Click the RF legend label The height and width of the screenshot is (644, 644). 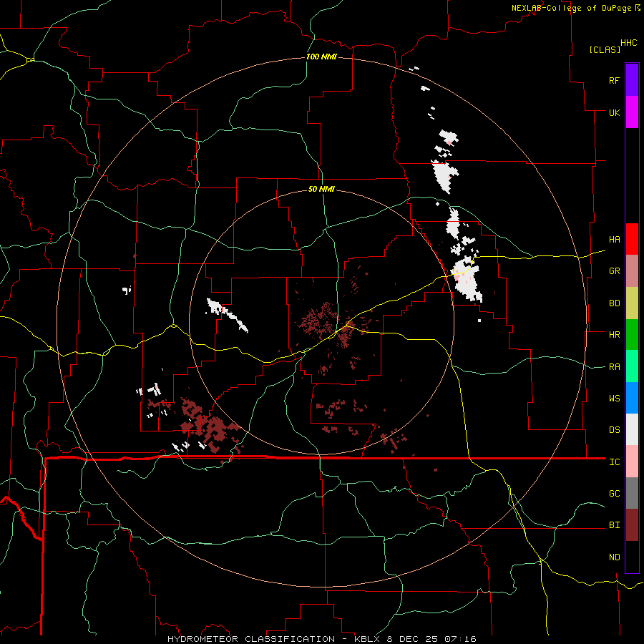[x=614, y=80]
